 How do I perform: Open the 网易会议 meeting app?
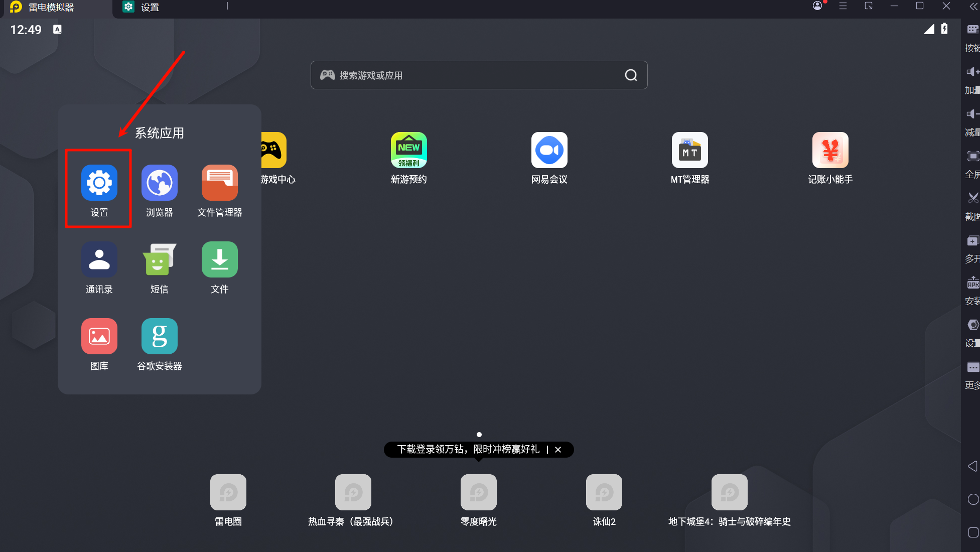[x=549, y=151]
